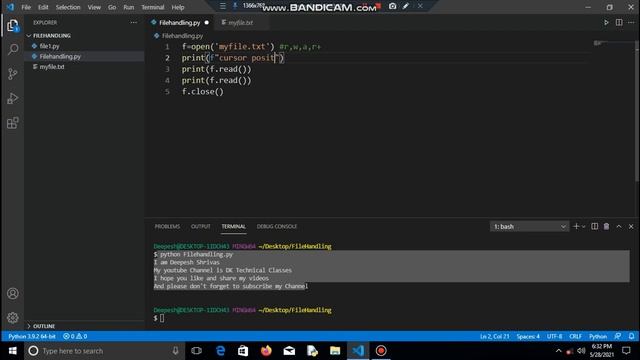
Task: Open feedback icon in status bar
Action: pyautogui.click(x=618, y=336)
